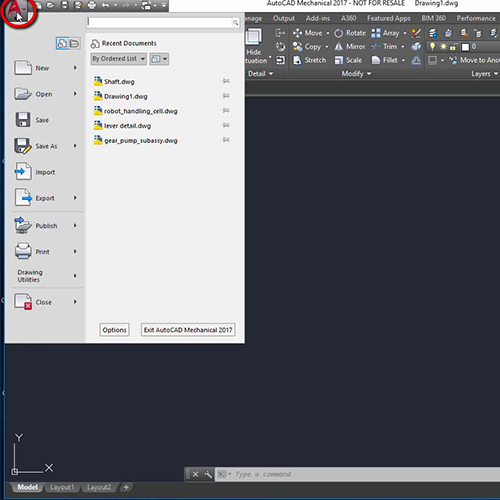
Task: Open recent file Shaft.dwg
Action: click(x=114, y=81)
